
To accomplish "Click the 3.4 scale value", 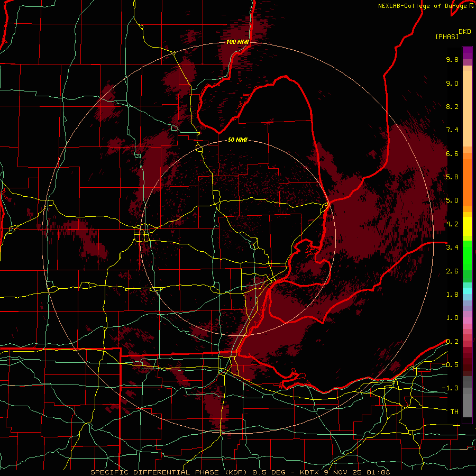I will 452,248.
